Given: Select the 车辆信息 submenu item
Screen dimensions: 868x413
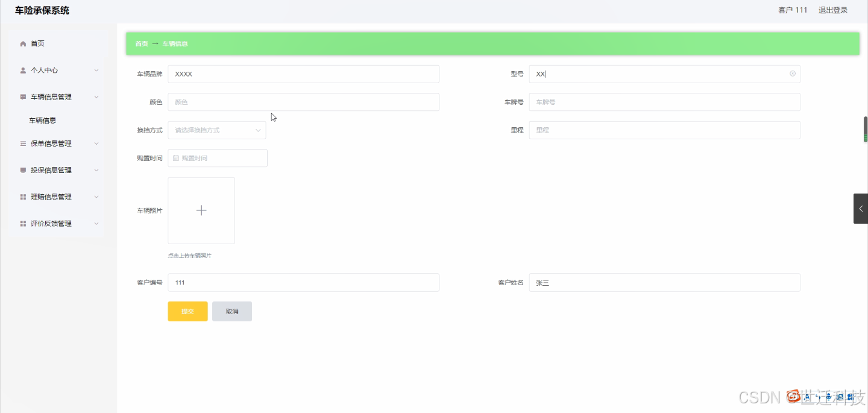Looking at the screenshot, I should pyautogui.click(x=42, y=120).
